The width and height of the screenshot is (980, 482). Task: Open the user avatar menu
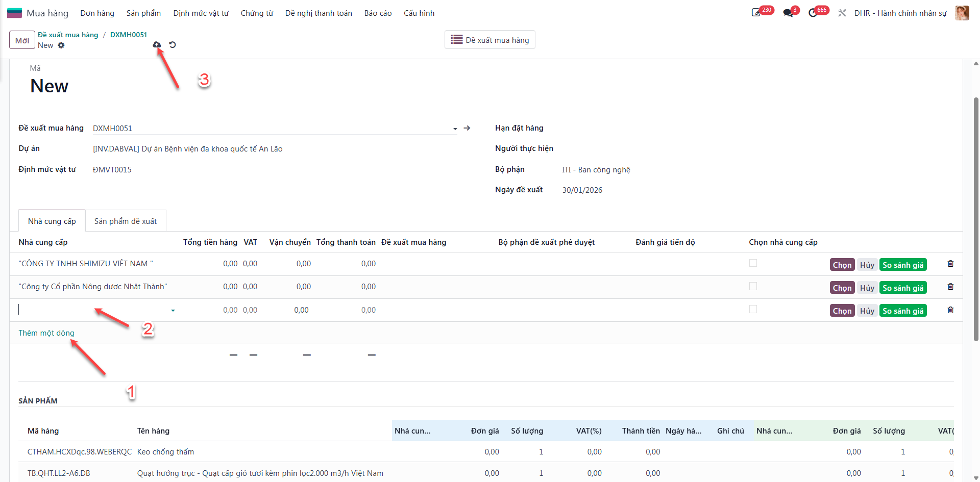tap(962, 13)
